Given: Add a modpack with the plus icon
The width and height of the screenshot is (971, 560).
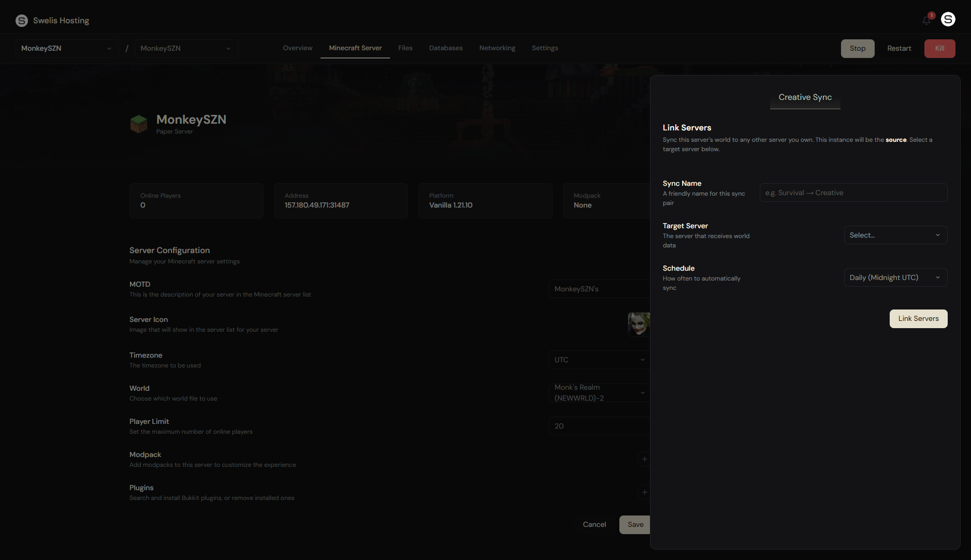Looking at the screenshot, I should [644, 459].
